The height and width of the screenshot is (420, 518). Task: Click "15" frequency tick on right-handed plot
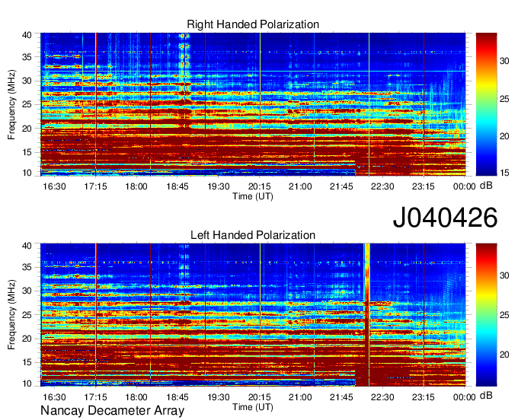pyautogui.click(x=27, y=152)
